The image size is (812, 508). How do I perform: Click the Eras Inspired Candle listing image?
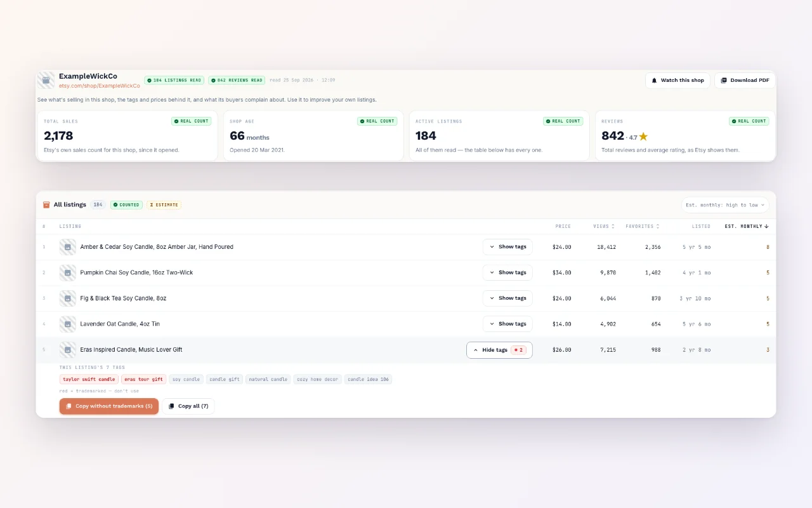(68, 350)
